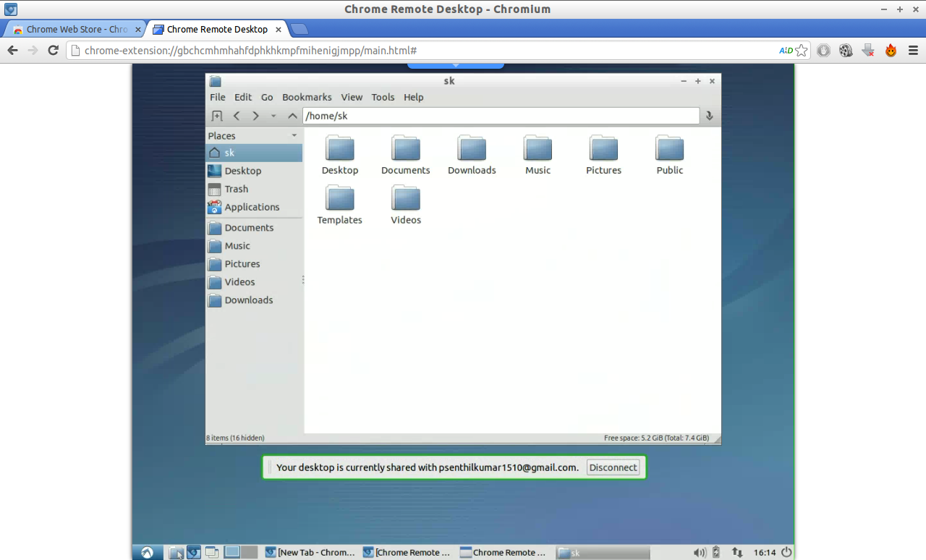
Task: Open a new browser tab
Action: (x=299, y=30)
